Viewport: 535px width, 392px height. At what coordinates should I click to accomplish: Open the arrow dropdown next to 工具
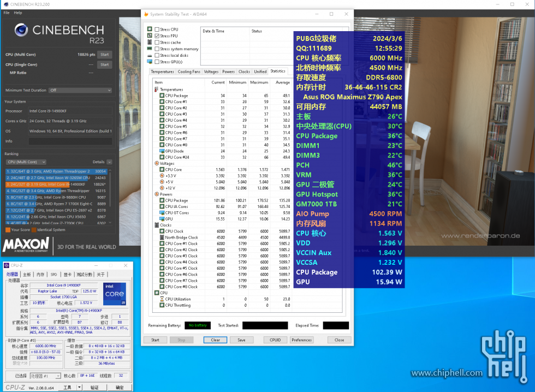[79, 387]
